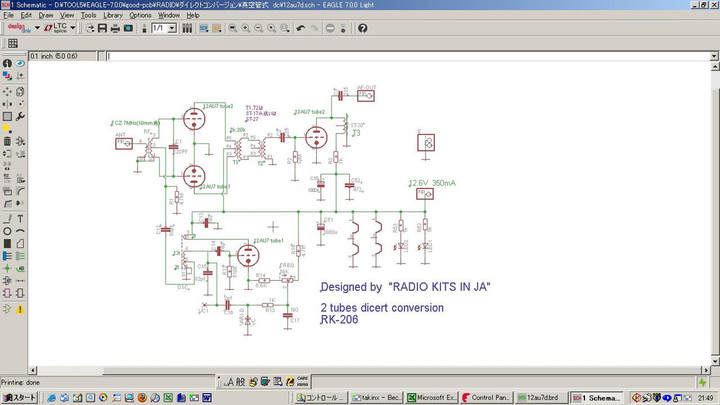Click the Zoom to fit icon
The height and width of the screenshot is (405, 720).
pos(233,28)
